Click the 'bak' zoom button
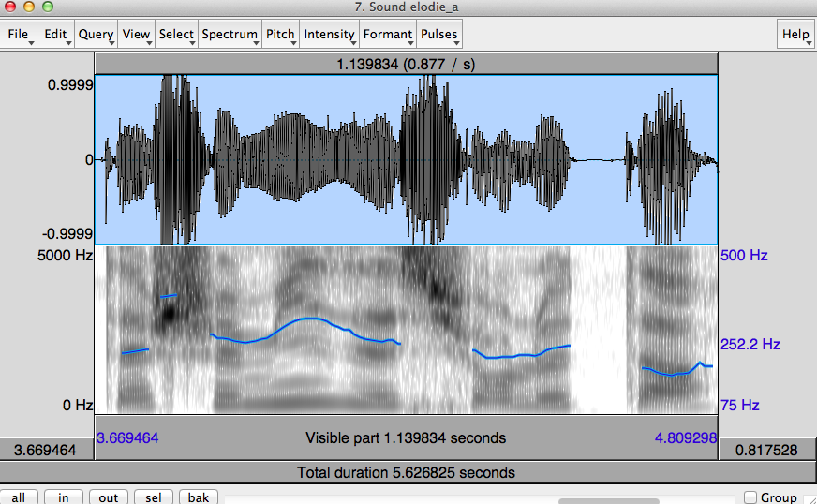The height and width of the screenshot is (504, 817). (x=199, y=497)
